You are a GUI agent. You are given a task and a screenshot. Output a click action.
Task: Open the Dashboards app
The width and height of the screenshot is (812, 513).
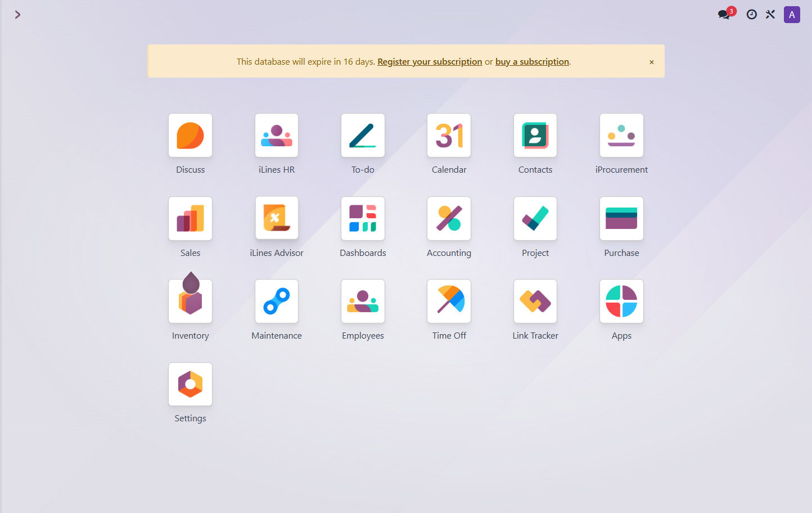pyautogui.click(x=363, y=218)
